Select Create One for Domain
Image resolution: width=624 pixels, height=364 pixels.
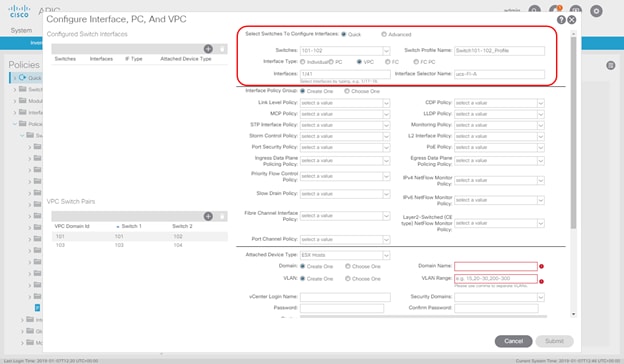302,266
